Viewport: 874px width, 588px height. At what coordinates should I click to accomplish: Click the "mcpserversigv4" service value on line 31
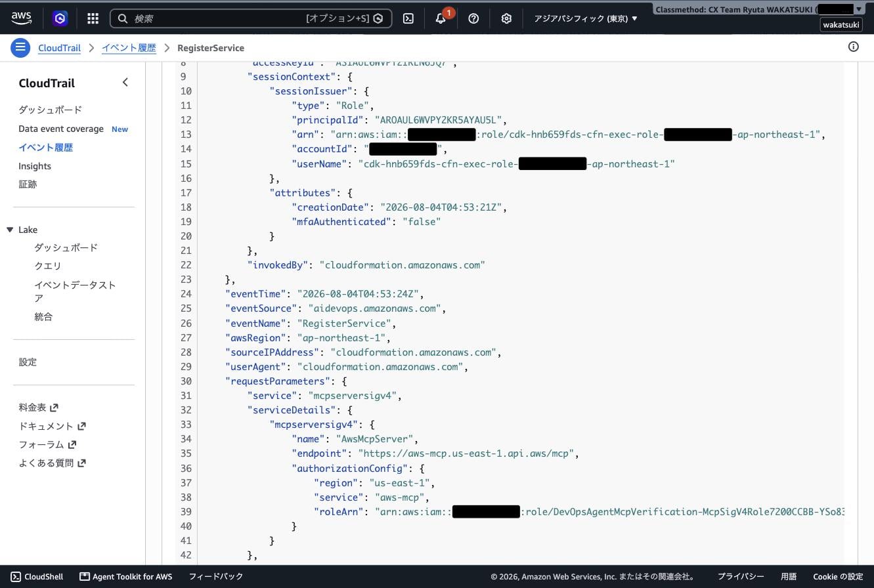point(353,396)
